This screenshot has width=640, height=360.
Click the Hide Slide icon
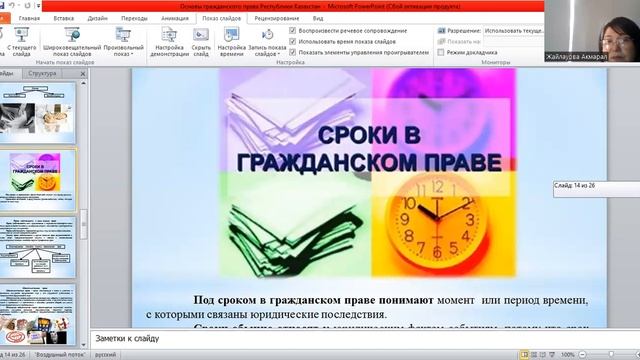[200, 35]
